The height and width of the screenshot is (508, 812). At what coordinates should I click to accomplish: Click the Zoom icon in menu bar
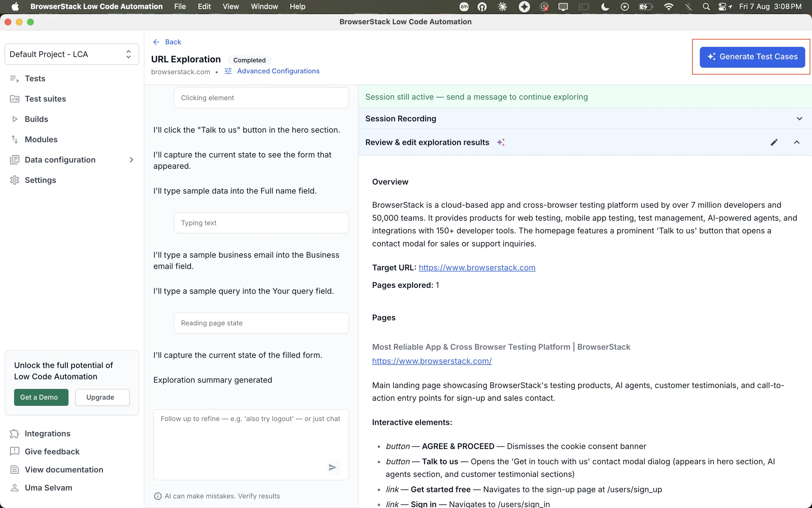(x=464, y=7)
